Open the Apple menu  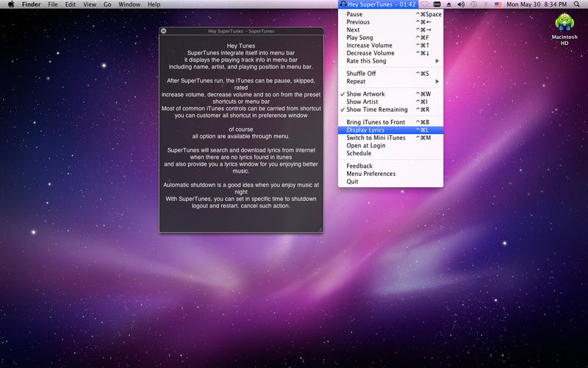pos(11,4)
